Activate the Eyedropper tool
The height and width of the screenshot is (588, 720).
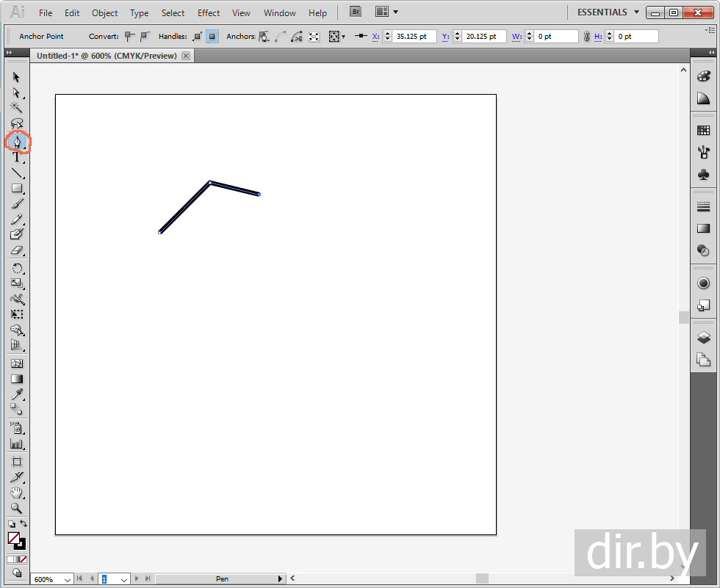(x=17, y=395)
